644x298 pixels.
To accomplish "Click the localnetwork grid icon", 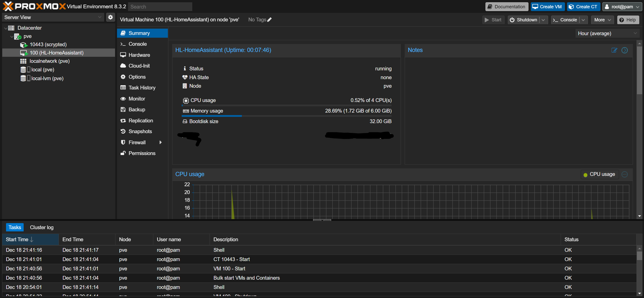I will [23, 61].
